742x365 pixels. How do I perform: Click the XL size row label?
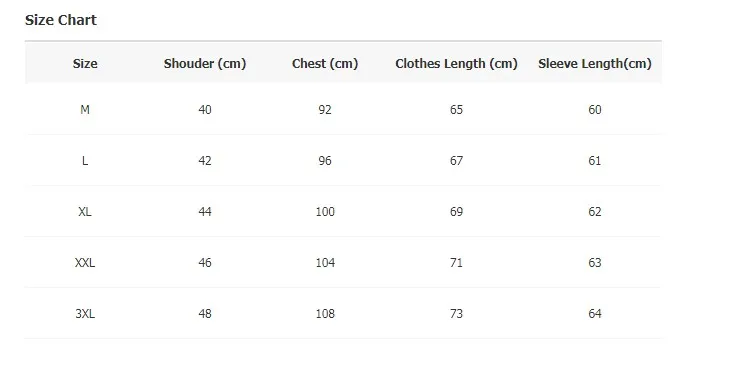(85, 212)
